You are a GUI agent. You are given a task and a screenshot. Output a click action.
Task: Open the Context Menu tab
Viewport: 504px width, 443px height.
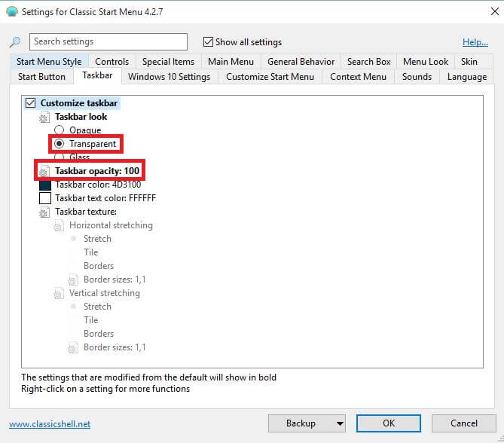click(x=358, y=77)
